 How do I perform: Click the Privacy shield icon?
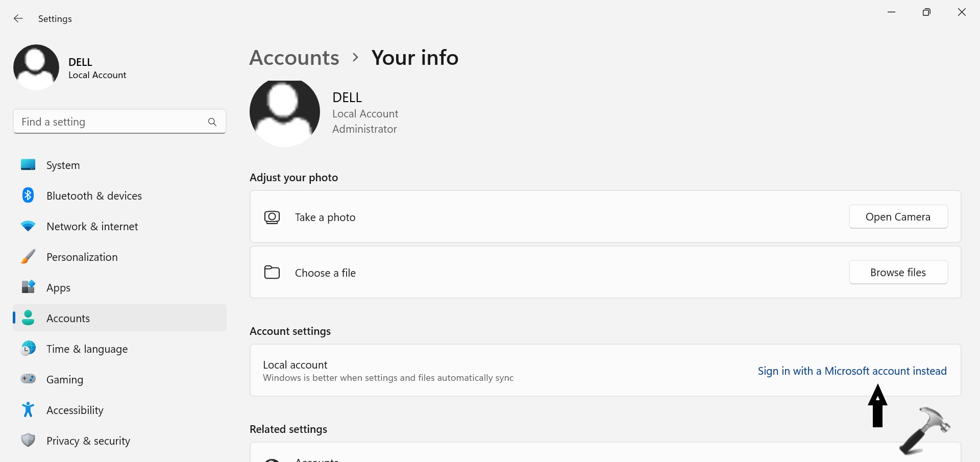[28, 441]
